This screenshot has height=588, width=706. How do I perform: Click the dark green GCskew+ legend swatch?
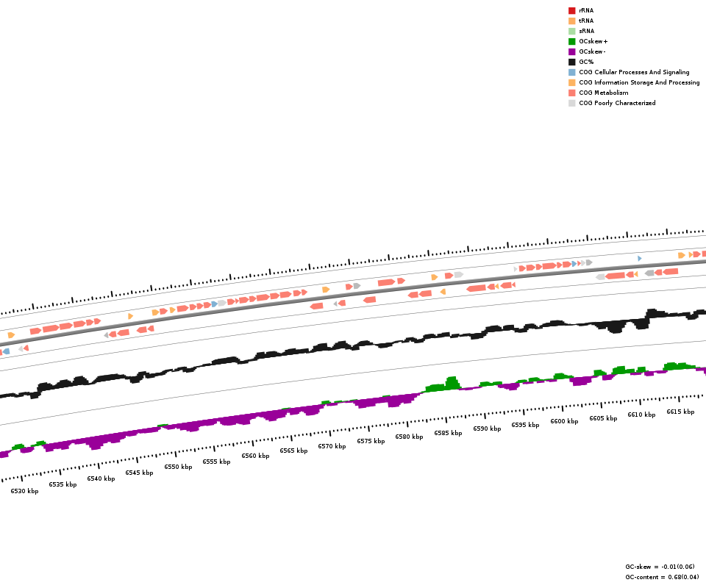571,41
